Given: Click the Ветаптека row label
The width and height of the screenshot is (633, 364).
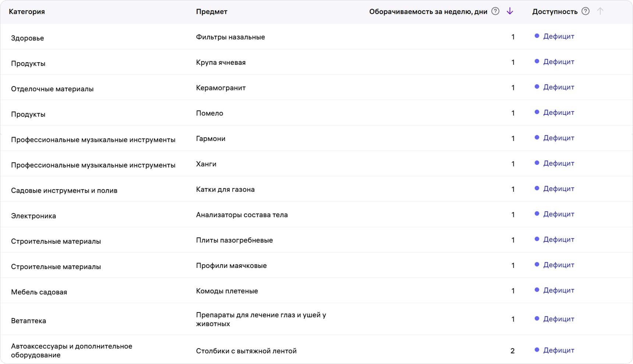Looking at the screenshot, I should [29, 321].
